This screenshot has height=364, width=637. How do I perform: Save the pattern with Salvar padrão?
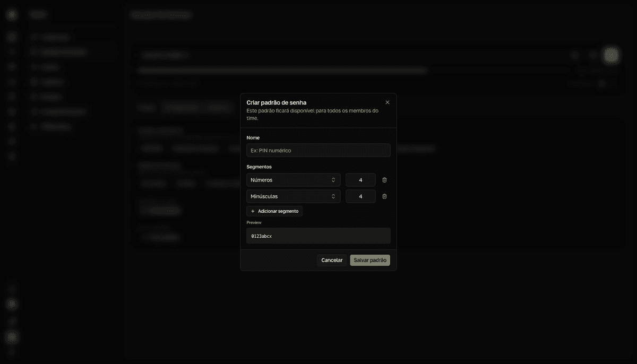370,260
